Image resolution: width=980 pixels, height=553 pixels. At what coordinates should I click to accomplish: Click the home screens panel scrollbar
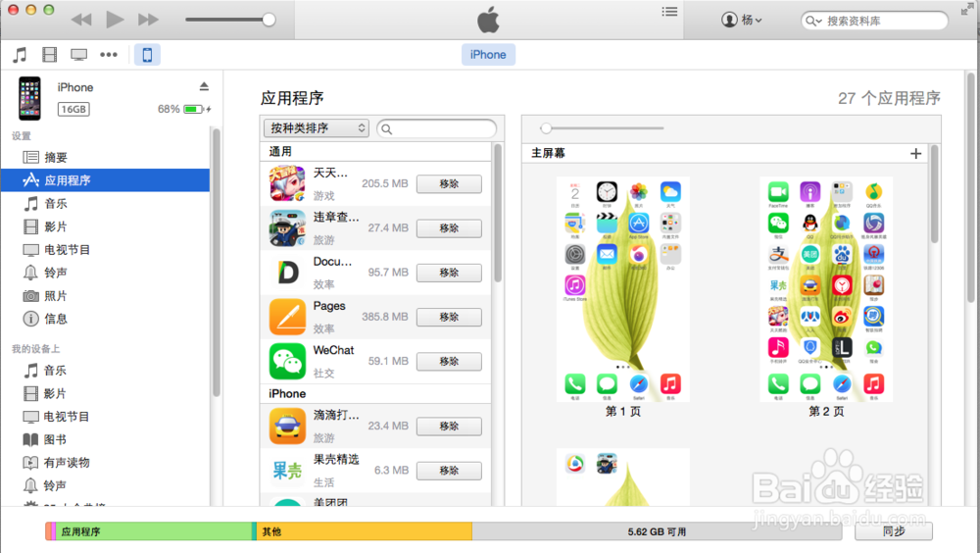click(x=934, y=194)
